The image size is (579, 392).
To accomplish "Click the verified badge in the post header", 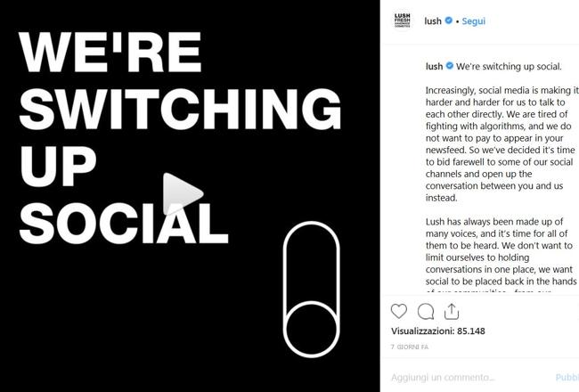I will click(448, 20).
